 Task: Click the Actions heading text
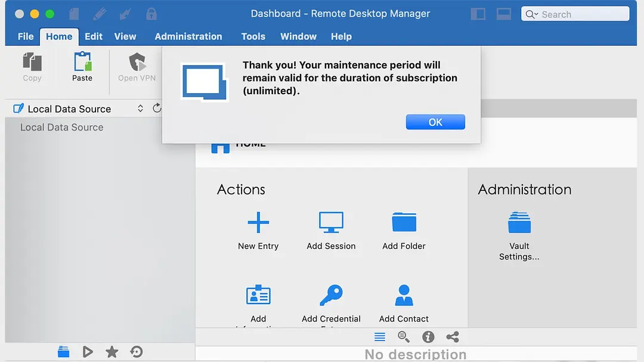[241, 190]
